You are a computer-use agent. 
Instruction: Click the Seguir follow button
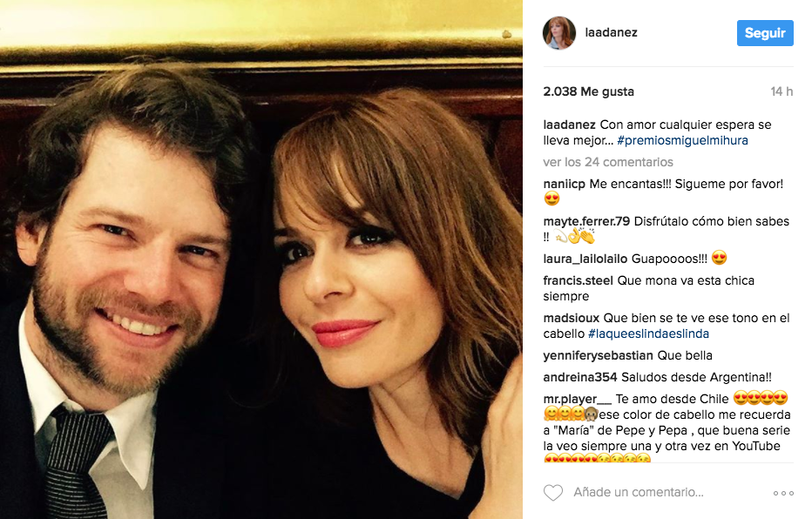765,33
